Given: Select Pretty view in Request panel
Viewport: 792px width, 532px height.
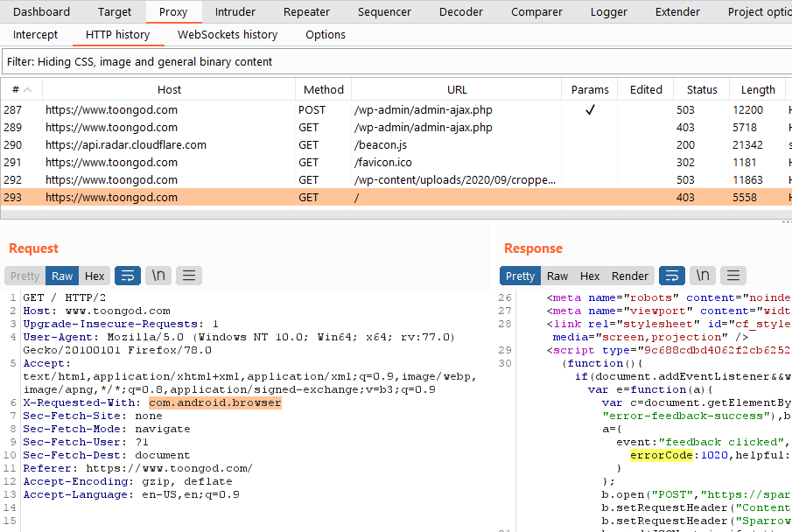Looking at the screenshot, I should point(25,276).
